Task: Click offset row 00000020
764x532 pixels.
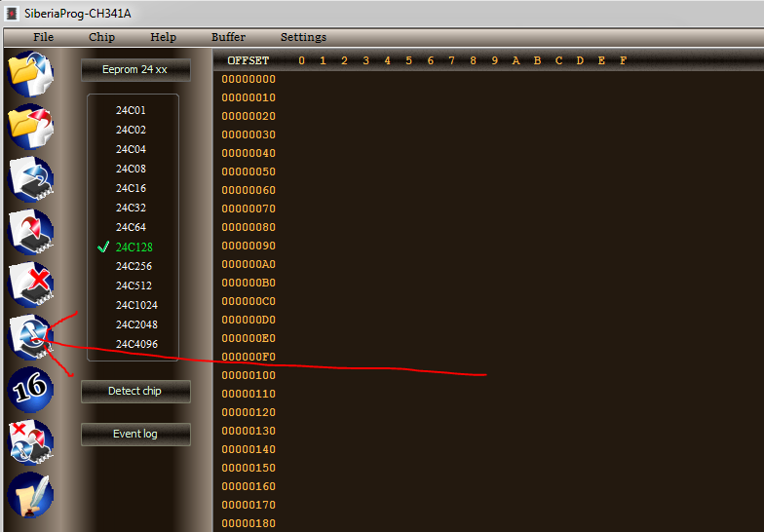Action: point(248,116)
